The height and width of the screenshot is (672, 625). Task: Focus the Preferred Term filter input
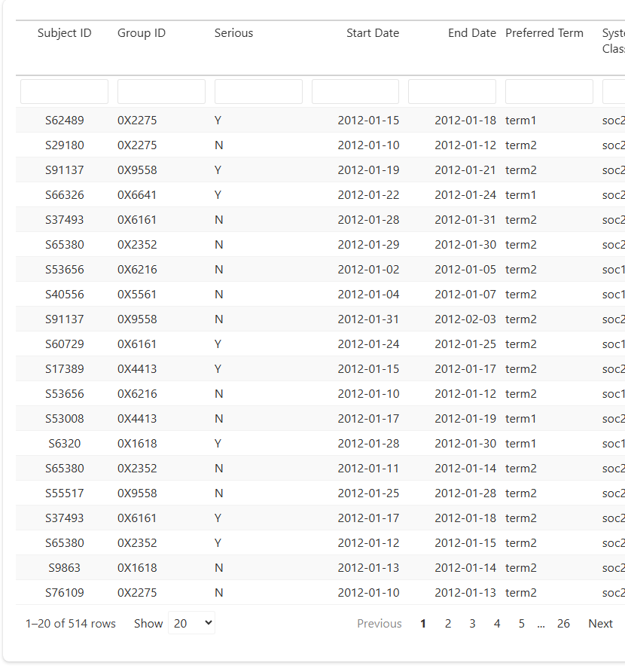549,92
